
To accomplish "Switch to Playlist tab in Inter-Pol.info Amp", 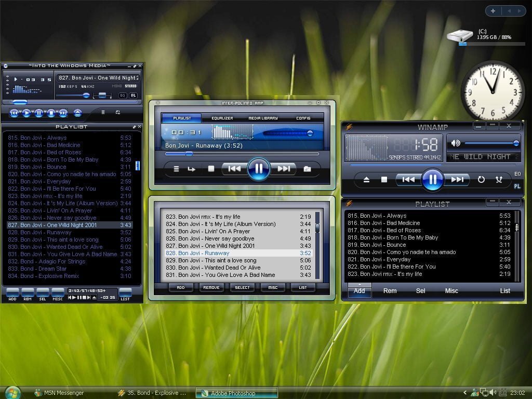I will [182, 118].
